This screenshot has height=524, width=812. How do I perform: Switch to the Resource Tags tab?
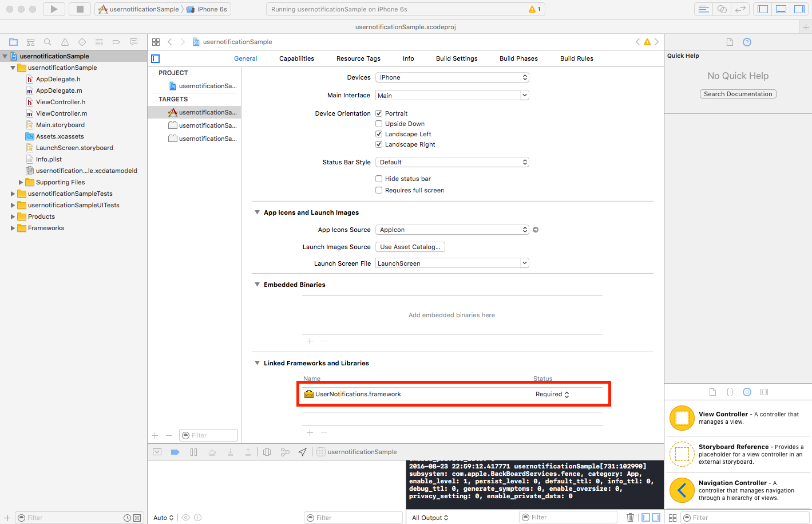coord(358,58)
